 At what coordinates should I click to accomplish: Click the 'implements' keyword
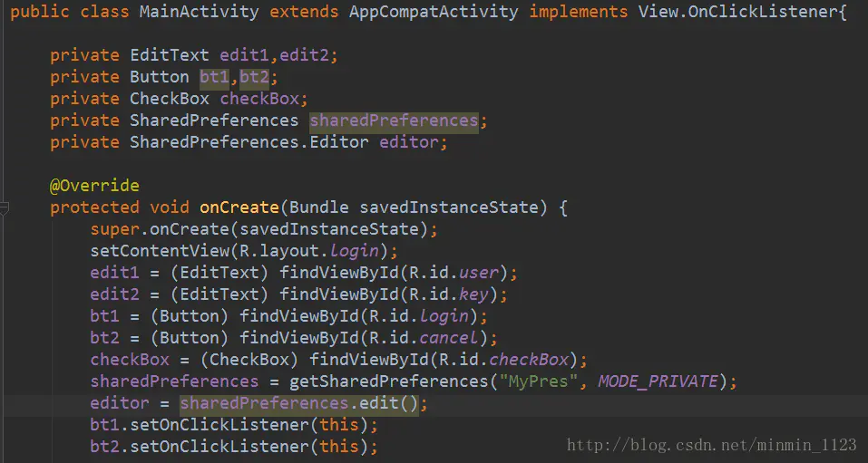pos(579,12)
